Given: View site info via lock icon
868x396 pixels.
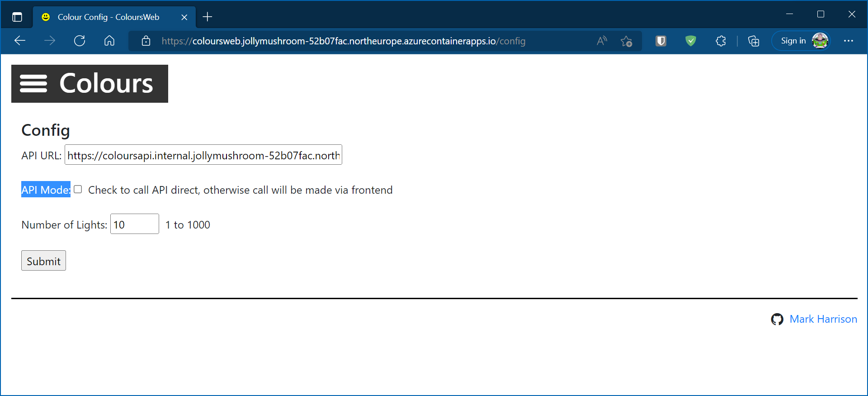Looking at the screenshot, I should click(146, 41).
